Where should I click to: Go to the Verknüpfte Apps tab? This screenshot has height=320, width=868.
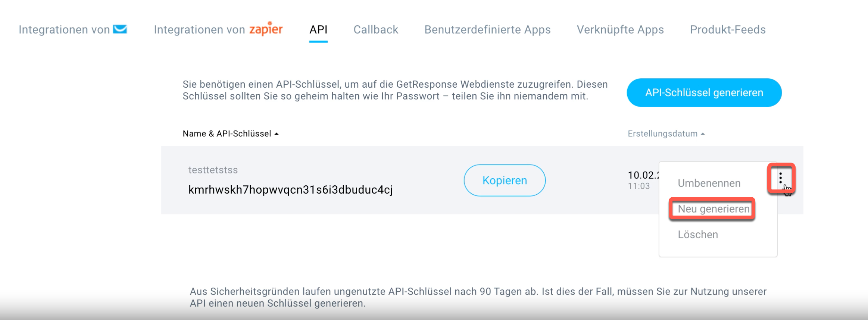pos(620,29)
